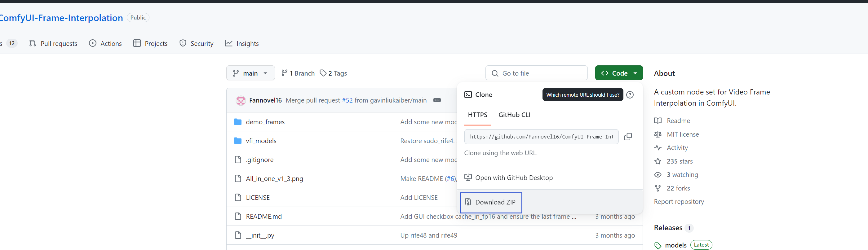The width and height of the screenshot is (868, 250).
Task: Open 'Add GUI checkbox cache_in_fp16' commit message
Action: pos(488,216)
